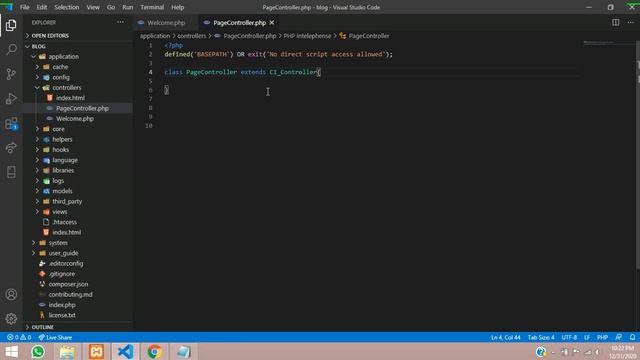640x360 pixels.
Task: Click the Visual Studio Code taskbar icon
Action: (x=125, y=351)
